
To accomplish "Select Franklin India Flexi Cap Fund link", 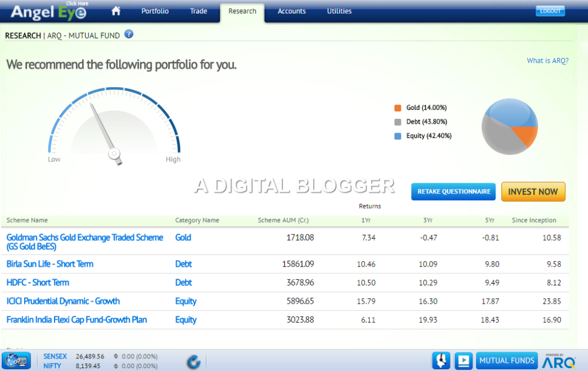I will tap(76, 320).
